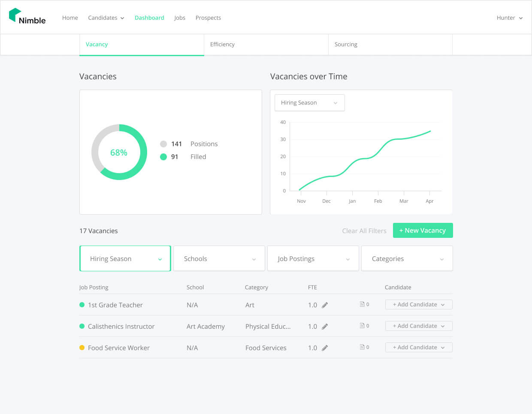Open the Prospects menu item
The image size is (532, 414).
(208, 18)
